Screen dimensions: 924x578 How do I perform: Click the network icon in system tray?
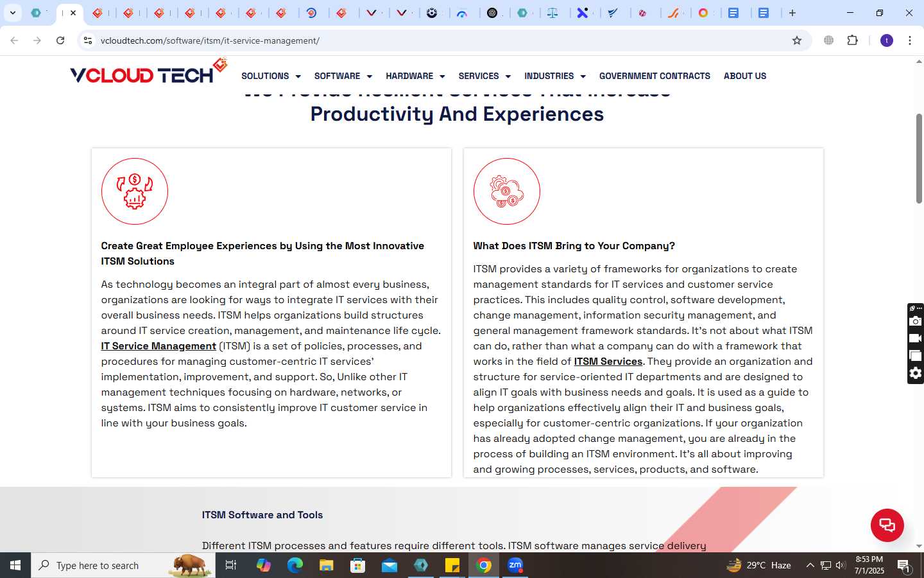tap(825, 565)
